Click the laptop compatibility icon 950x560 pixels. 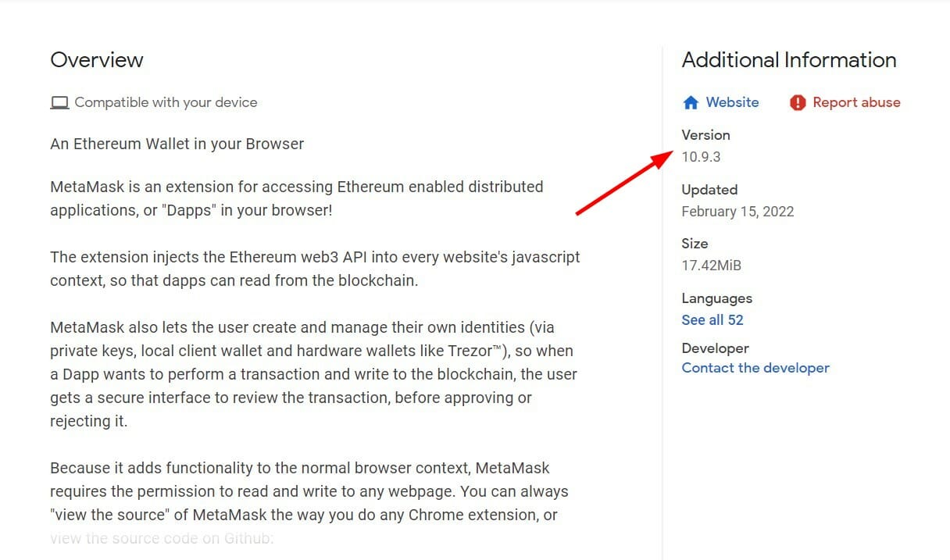(59, 102)
